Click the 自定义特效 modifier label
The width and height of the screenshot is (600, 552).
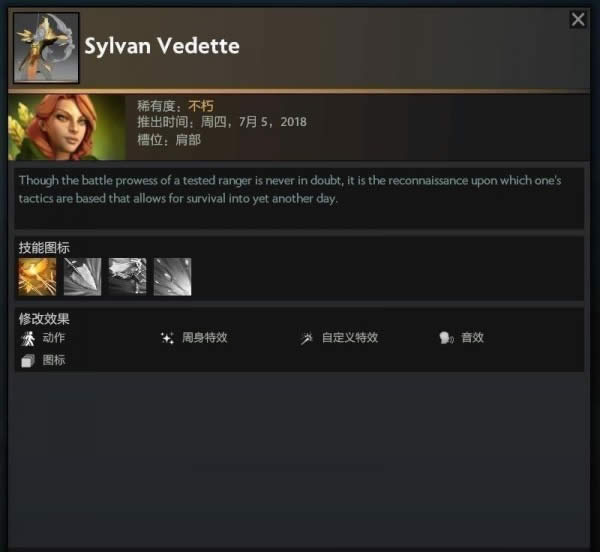pyautogui.click(x=350, y=338)
